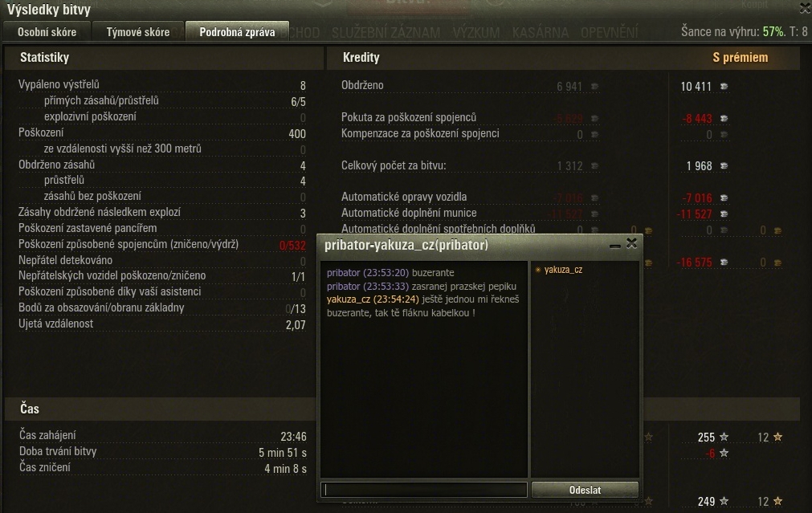
Task: Click the silver star icon next to 255
Action: [724, 437]
